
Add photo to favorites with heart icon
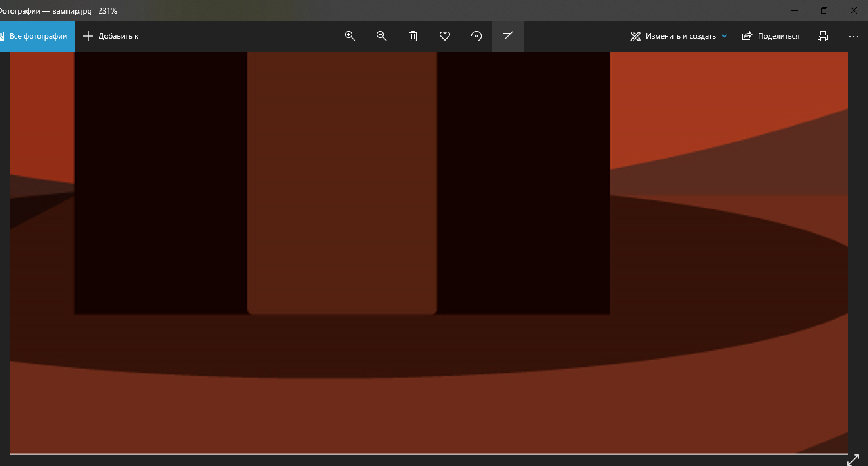445,36
